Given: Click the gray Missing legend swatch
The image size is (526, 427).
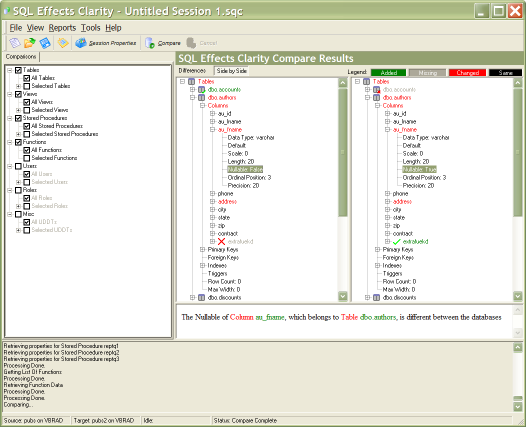Looking at the screenshot, I should point(427,73).
